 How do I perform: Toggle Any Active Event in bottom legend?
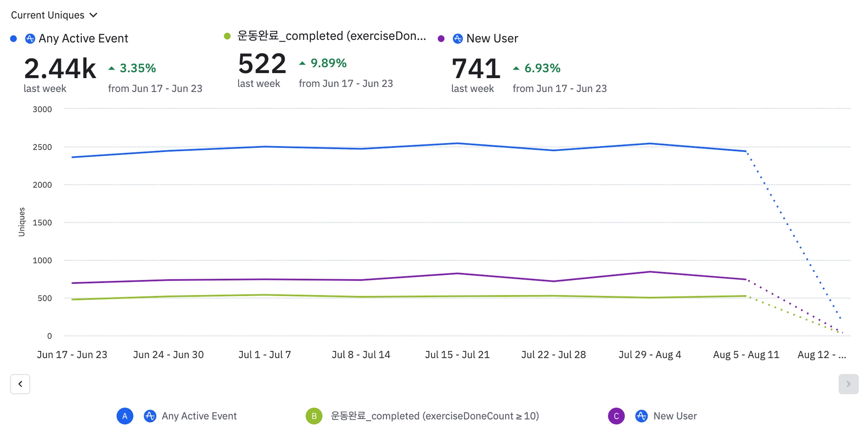coord(199,416)
